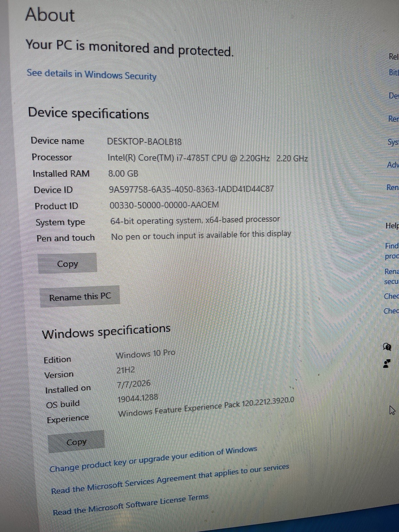Open See details in Windows Security link
This screenshot has height=532, width=399.
pos(91,74)
